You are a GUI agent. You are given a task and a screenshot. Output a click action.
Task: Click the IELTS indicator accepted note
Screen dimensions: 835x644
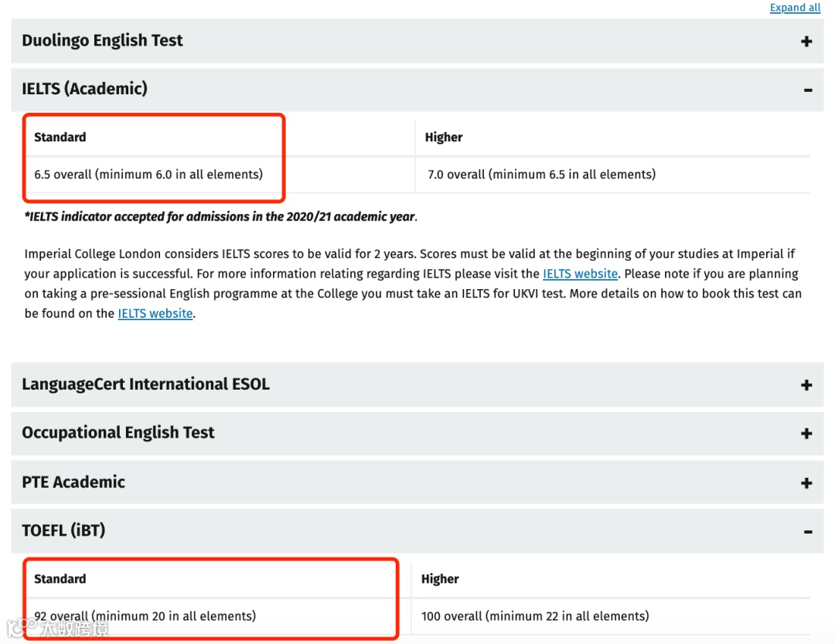point(221,216)
